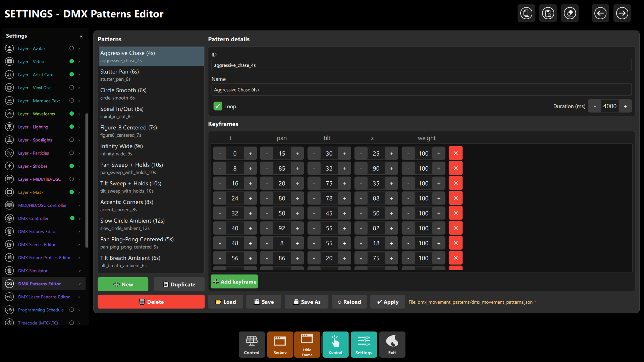Expand the DMX Fixtures Editor chevron
644x362 pixels.
(79, 232)
